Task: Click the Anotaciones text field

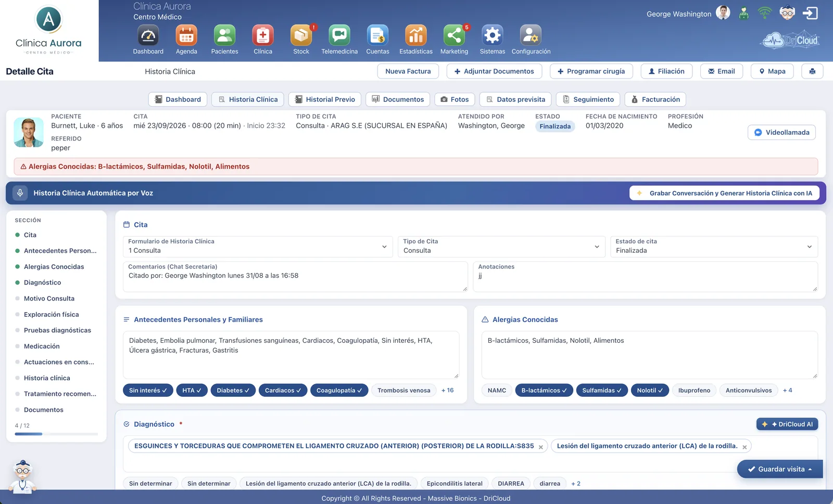Action: tap(646, 277)
